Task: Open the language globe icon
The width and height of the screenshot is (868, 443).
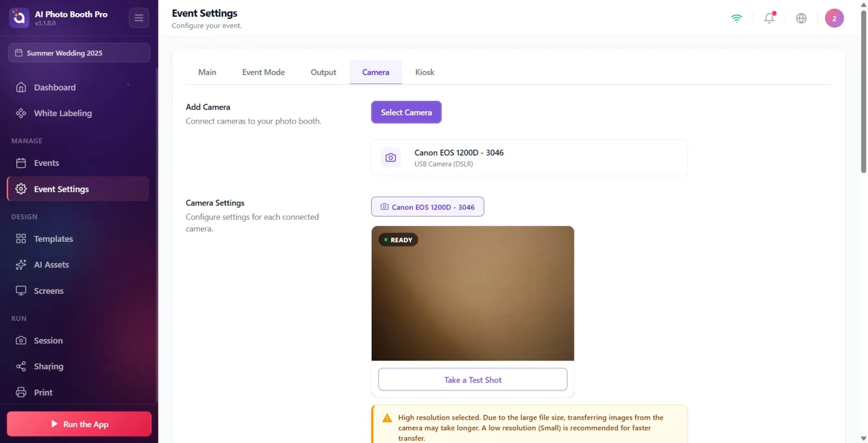Action: click(801, 18)
